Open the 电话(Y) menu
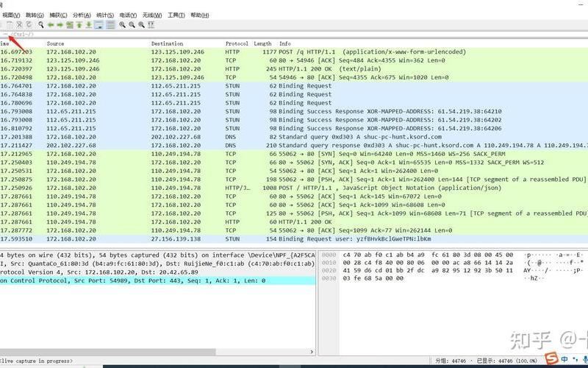 tap(128, 15)
